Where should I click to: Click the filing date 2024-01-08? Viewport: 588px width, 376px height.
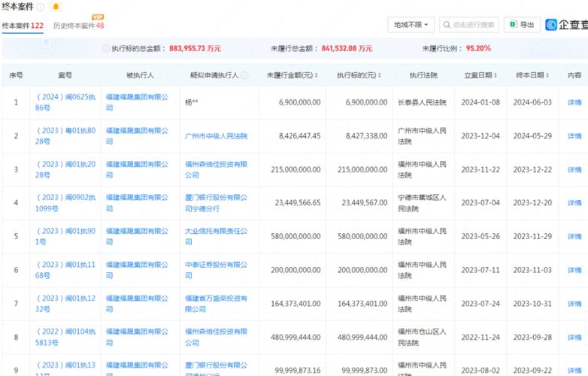pyautogui.click(x=480, y=102)
